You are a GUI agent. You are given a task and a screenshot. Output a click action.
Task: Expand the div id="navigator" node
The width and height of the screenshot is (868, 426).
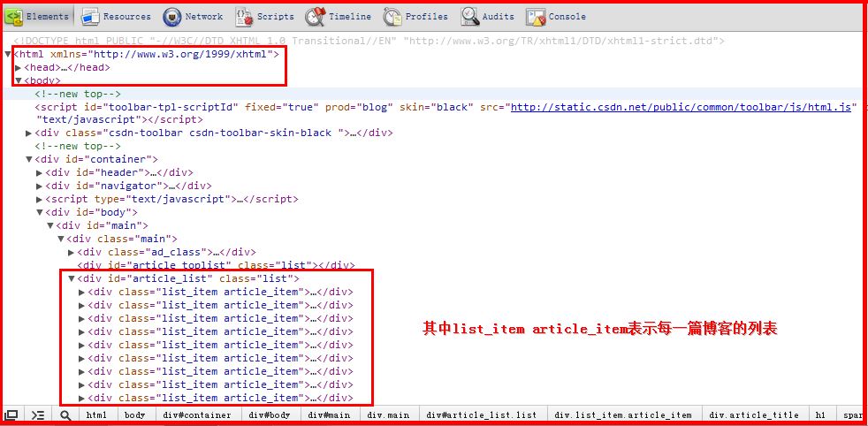pyautogui.click(x=39, y=186)
